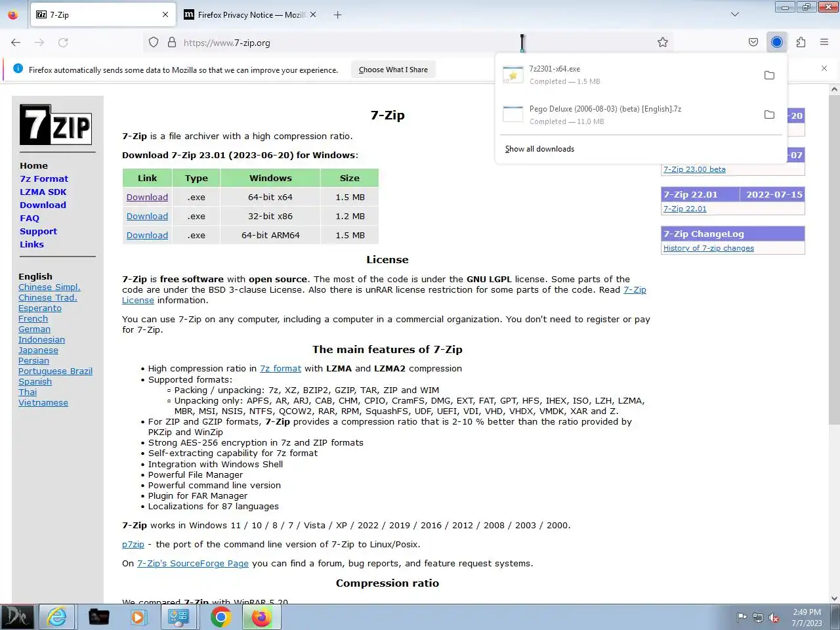840x630 pixels.
Task: Switch to Chinese Simpl. language
Action: 49,287
